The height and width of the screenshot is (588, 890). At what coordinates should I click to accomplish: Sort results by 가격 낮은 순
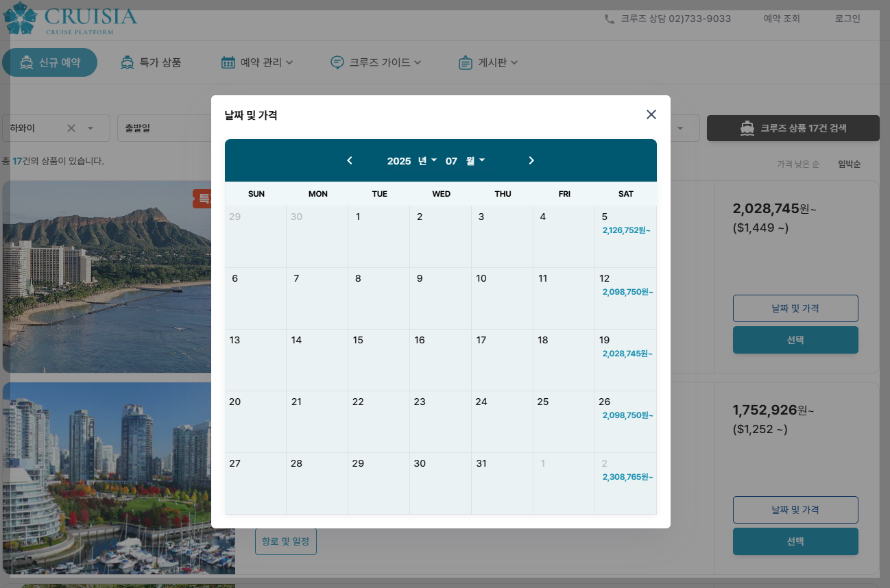(x=798, y=164)
